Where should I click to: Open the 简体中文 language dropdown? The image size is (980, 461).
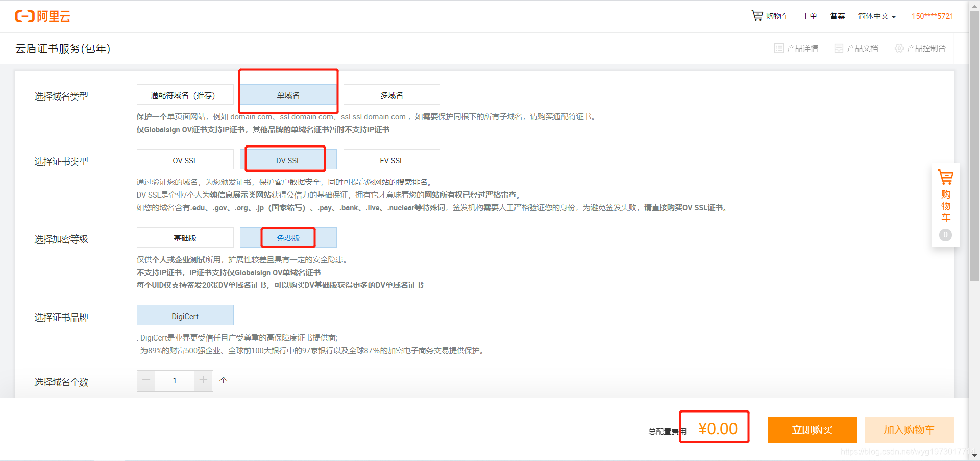pyautogui.click(x=876, y=16)
